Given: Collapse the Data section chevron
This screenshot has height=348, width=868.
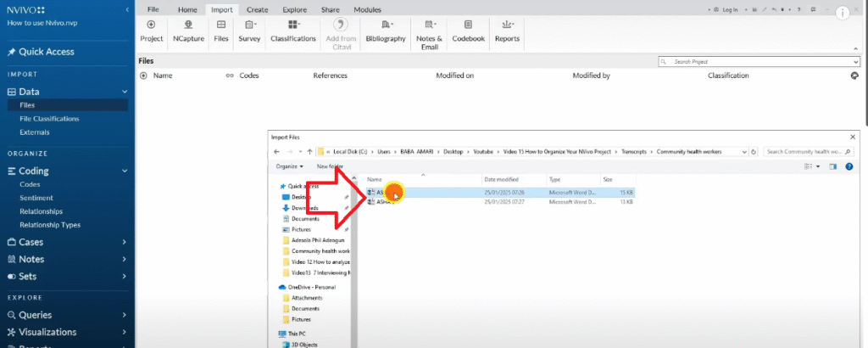Looking at the screenshot, I should click(x=125, y=92).
